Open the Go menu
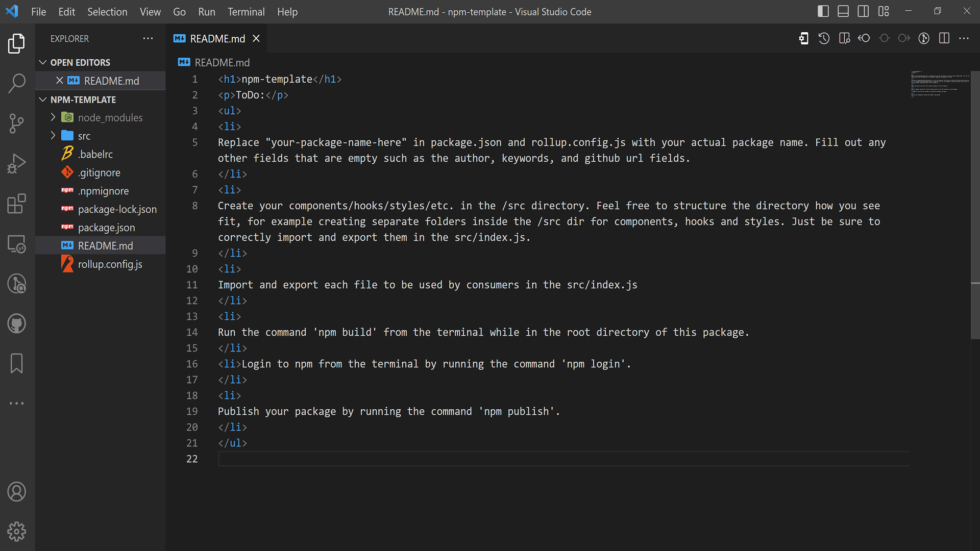 click(x=179, y=12)
